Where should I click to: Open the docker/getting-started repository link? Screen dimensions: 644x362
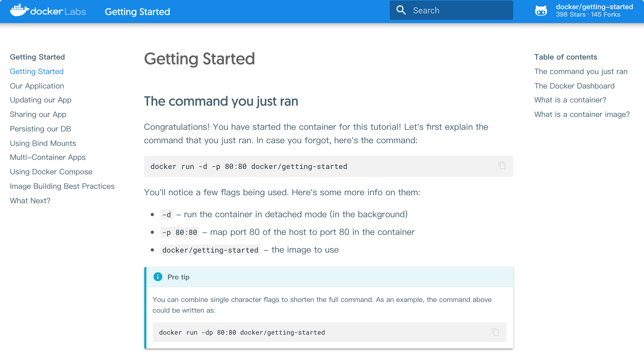coord(594,7)
